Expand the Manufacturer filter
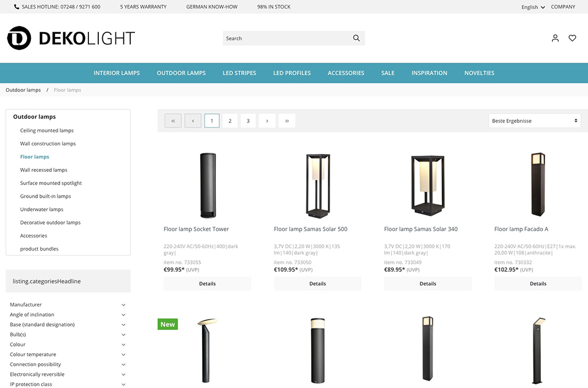 (x=68, y=305)
